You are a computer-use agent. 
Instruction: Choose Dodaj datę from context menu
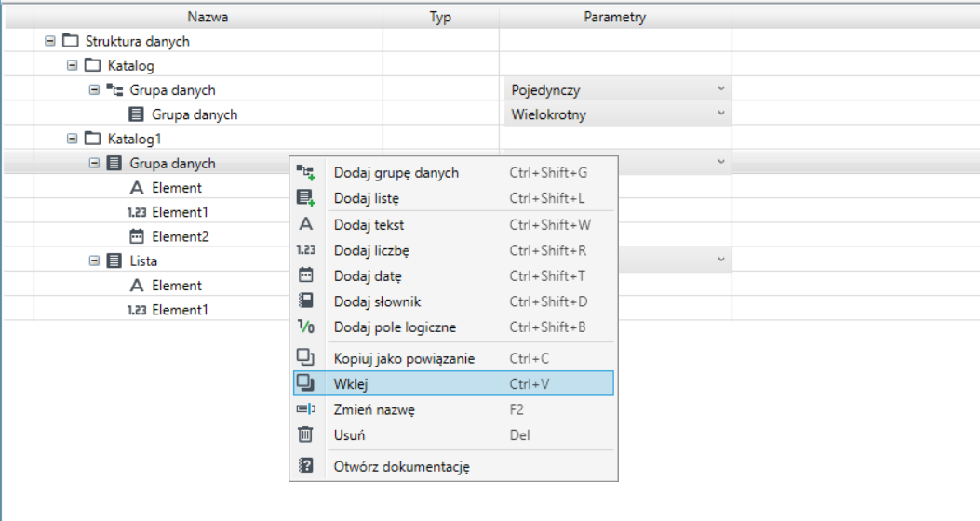pos(453,275)
